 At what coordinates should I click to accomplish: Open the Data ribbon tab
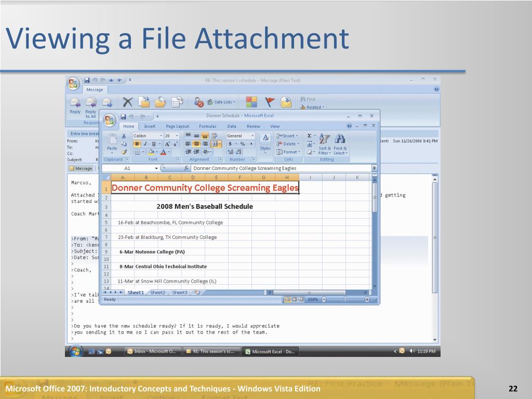[x=232, y=126]
